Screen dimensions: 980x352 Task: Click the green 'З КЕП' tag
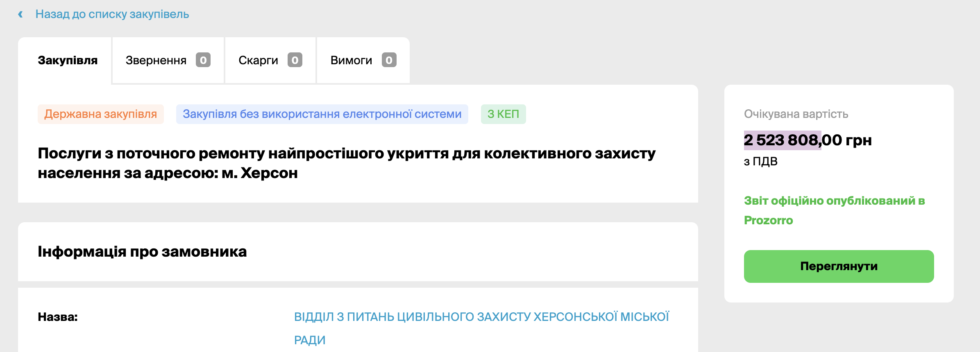(x=503, y=114)
